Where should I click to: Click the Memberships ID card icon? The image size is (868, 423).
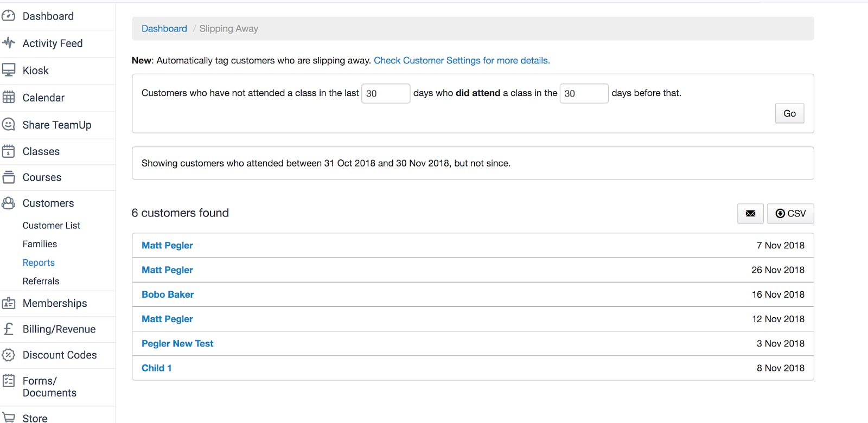click(9, 303)
